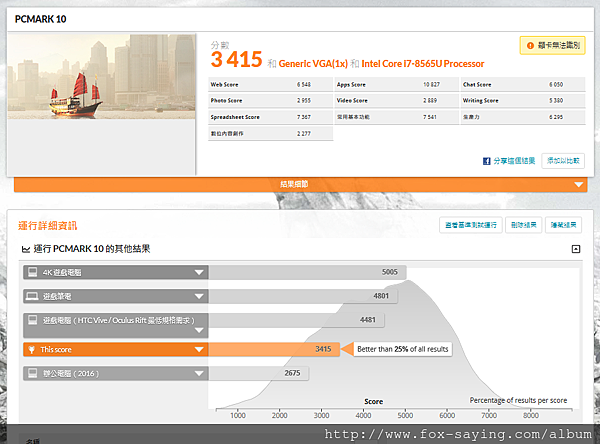Click the Web Score row
Image resolution: width=600 pixels, height=444 pixels.
coord(270,85)
